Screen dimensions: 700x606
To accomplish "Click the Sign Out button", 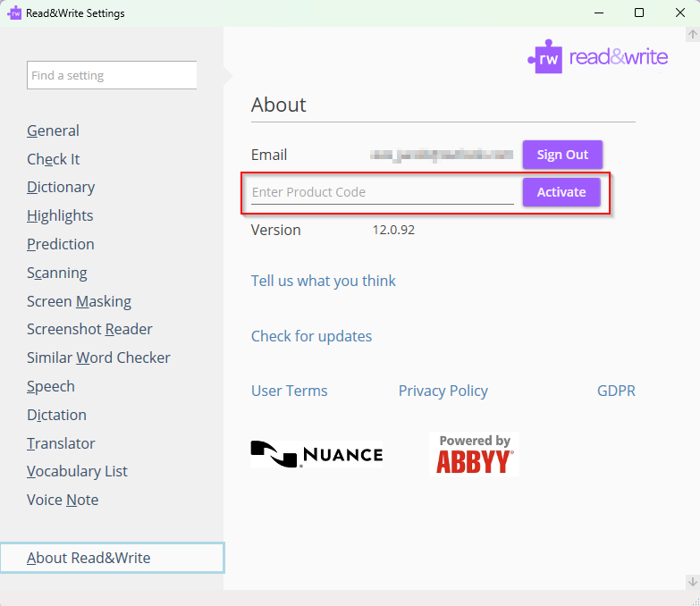I will 562,155.
